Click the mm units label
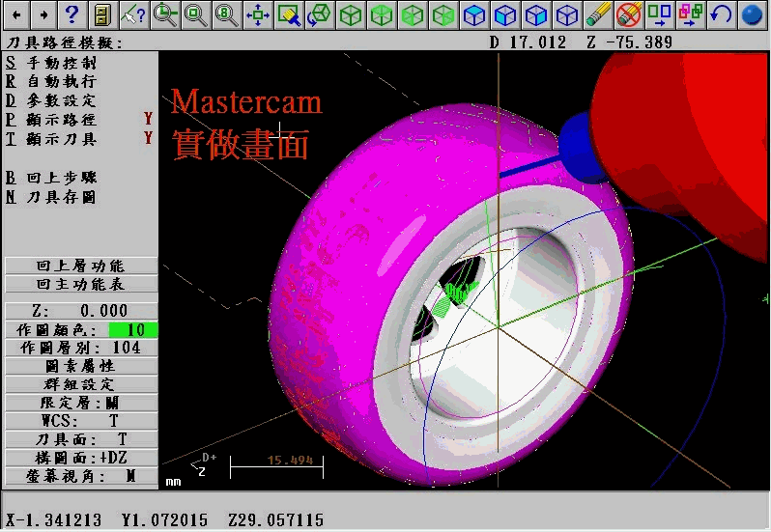This screenshot has height=532, width=771. (173, 482)
